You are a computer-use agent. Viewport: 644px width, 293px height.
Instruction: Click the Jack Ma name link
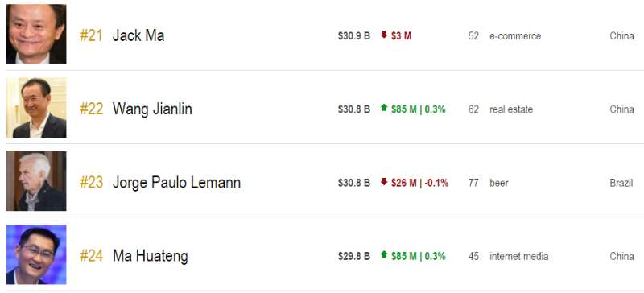click(138, 35)
